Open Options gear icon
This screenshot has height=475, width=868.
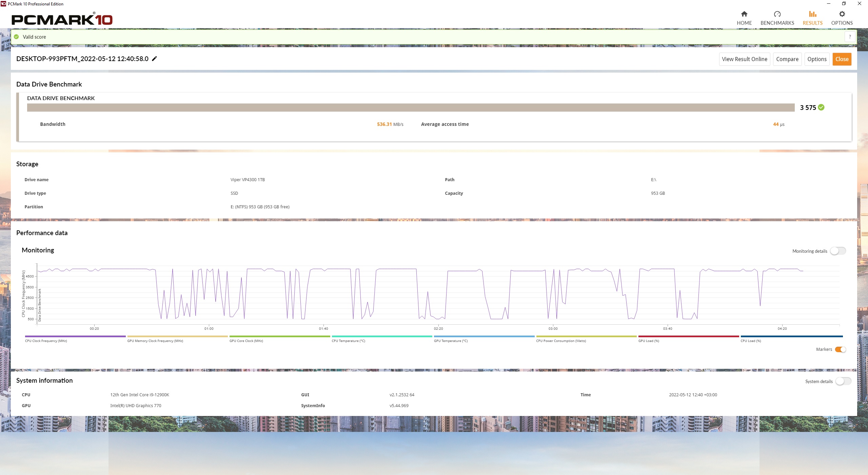pyautogui.click(x=842, y=14)
